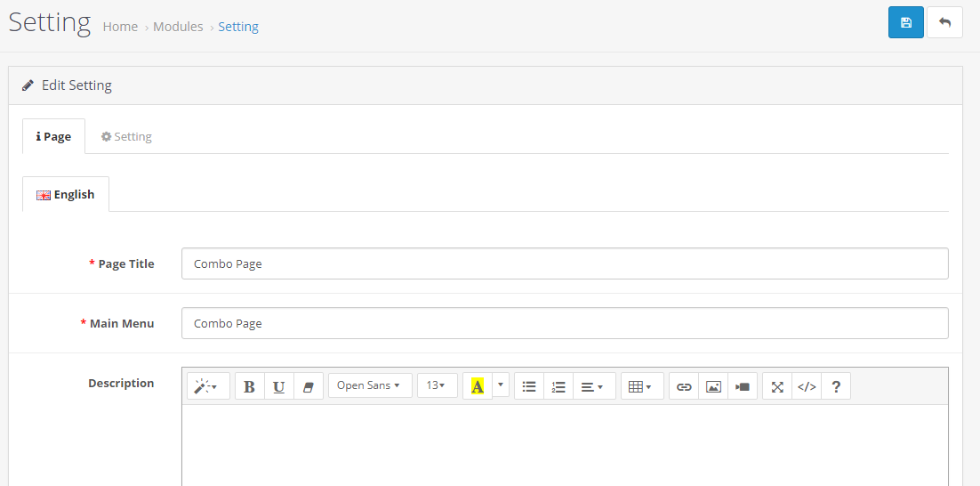Open the Open Sans font family dropdown
Image resolution: width=980 pixels, height=486 pixels.
click(x=370, y=385)
